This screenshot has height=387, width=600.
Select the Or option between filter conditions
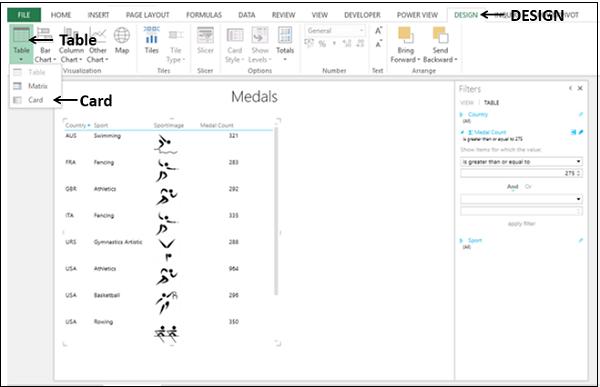(528, 186)
